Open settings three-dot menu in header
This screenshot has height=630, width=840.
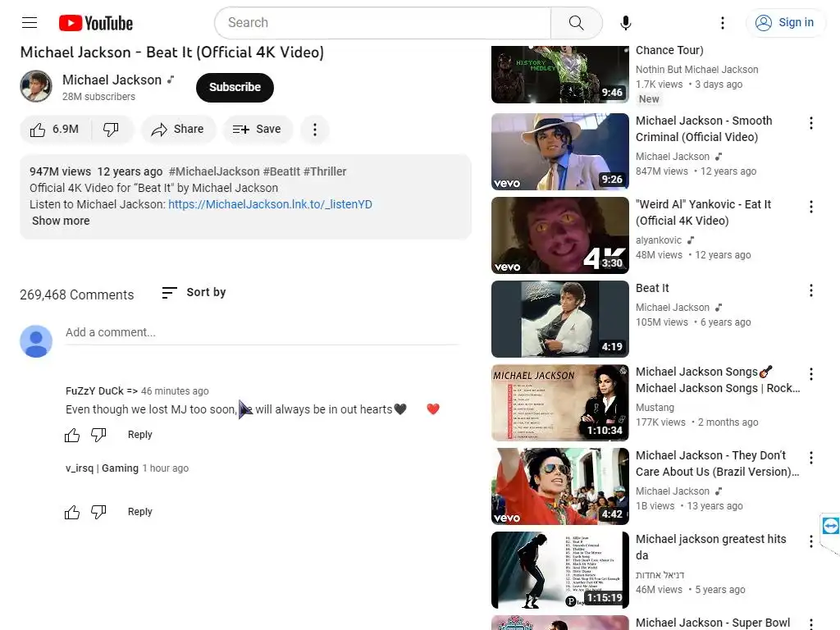click(x=722, y=22)
